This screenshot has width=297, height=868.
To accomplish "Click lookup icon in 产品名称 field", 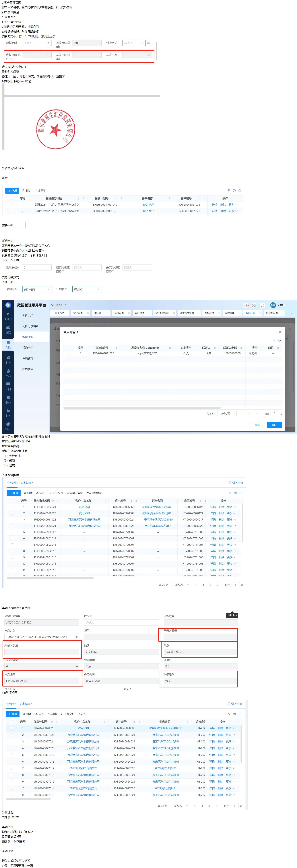I will coord(76,637).
